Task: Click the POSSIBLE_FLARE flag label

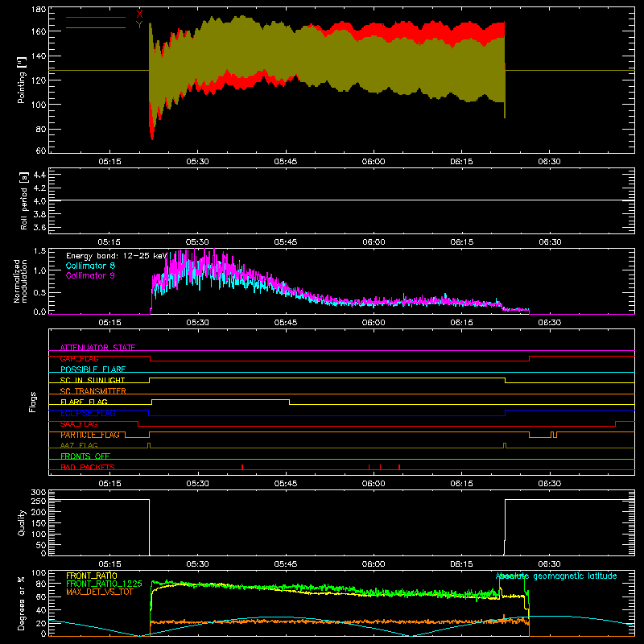Action: coord(93,369)
